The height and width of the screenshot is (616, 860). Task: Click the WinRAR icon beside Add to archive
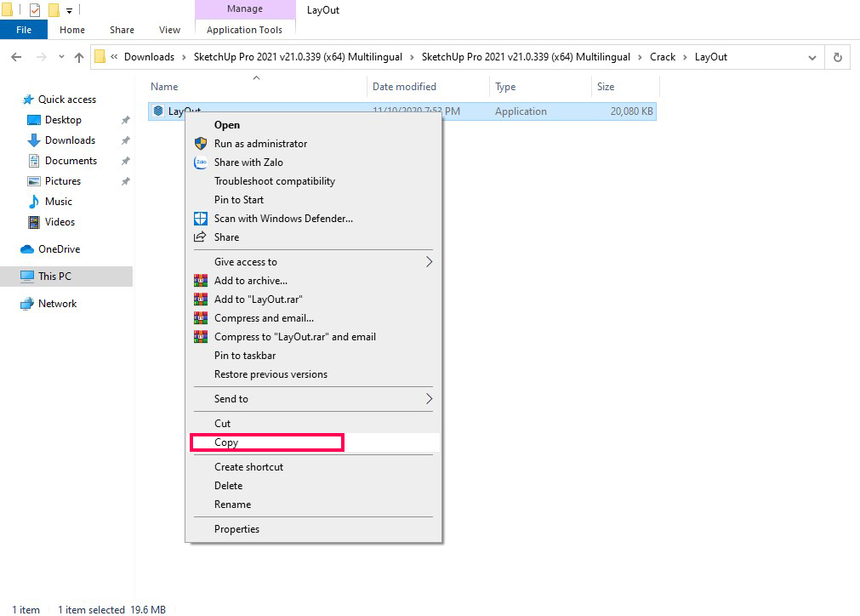tap(201, 281)
